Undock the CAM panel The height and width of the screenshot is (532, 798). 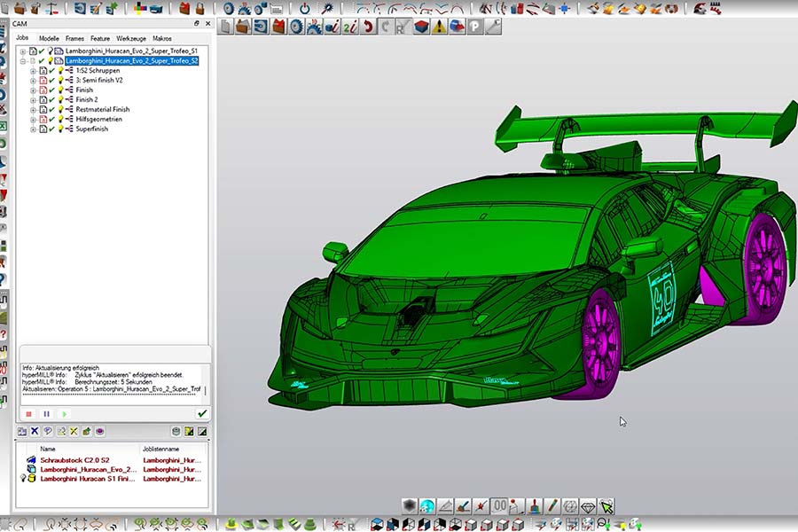(197, 23)
